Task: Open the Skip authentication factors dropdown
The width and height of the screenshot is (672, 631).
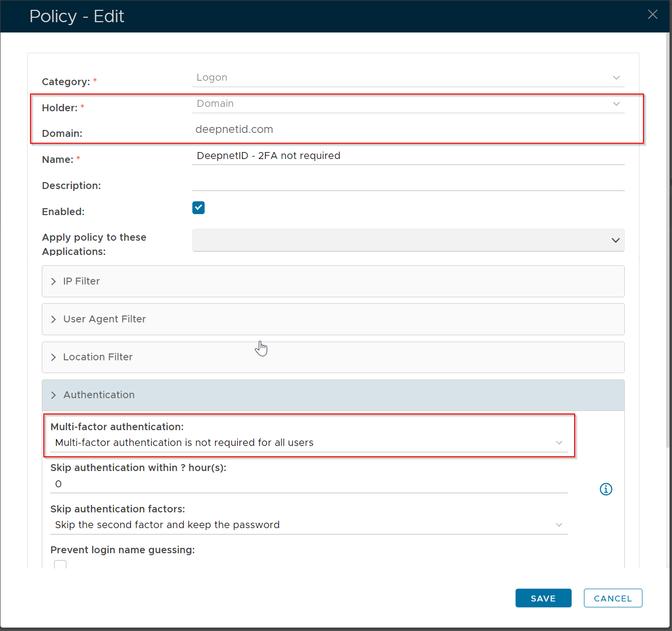Action: click(x=308, y=525)
